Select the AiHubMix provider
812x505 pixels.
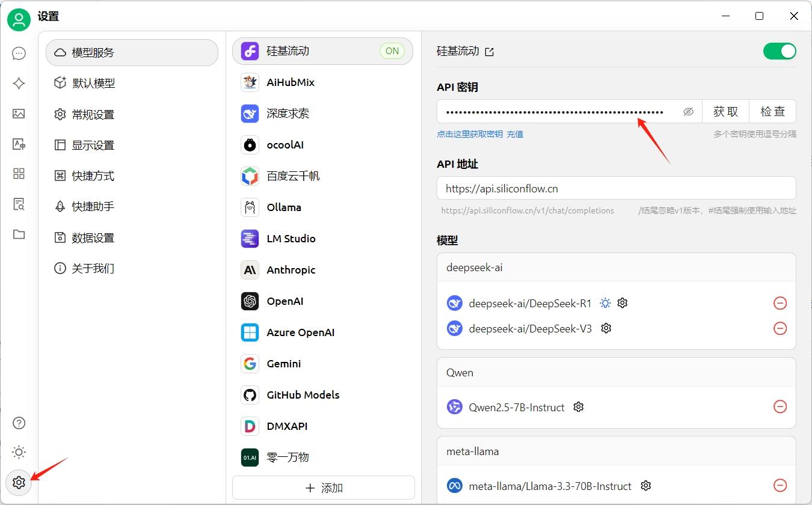[323, 82]
